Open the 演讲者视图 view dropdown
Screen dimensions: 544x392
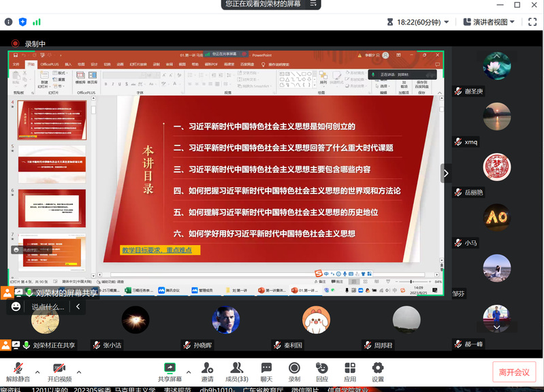pos(490,22)
